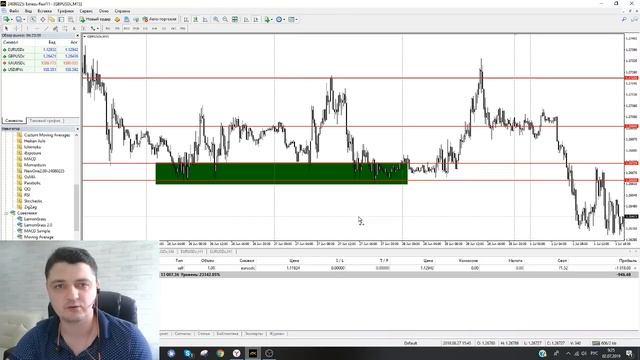
Task: Click the Profit column header
Action: point(627,260)
